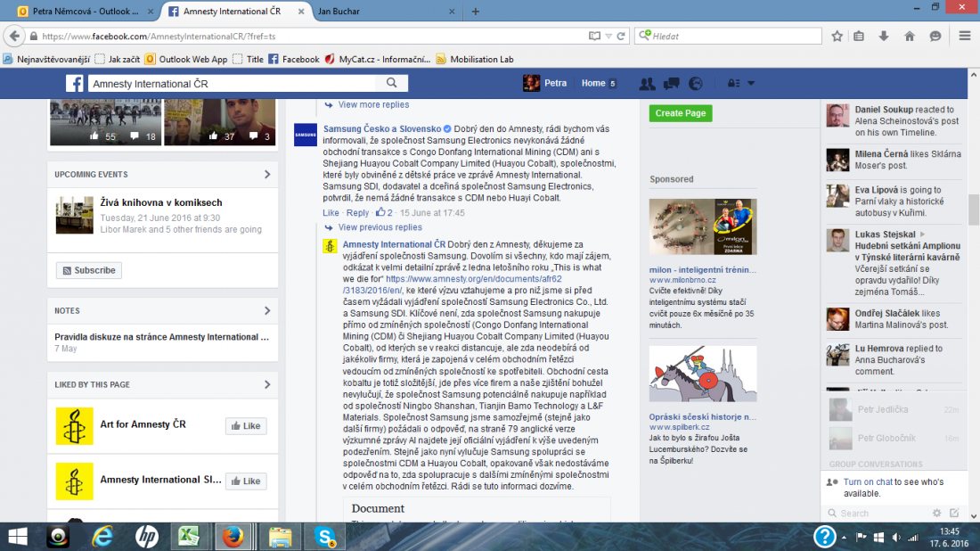The width and height of the screenshot is (980, 551).
Task: Show hidden system tray icons arrow
Action: point(844,538)
